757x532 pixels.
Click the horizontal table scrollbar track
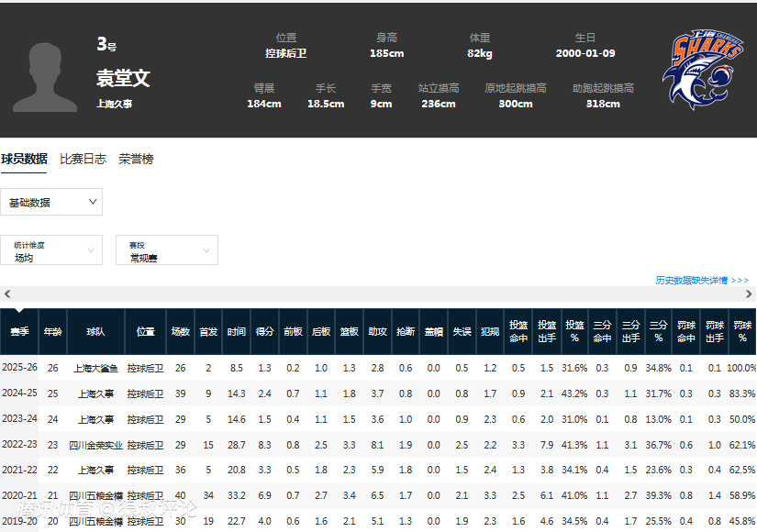378,294
